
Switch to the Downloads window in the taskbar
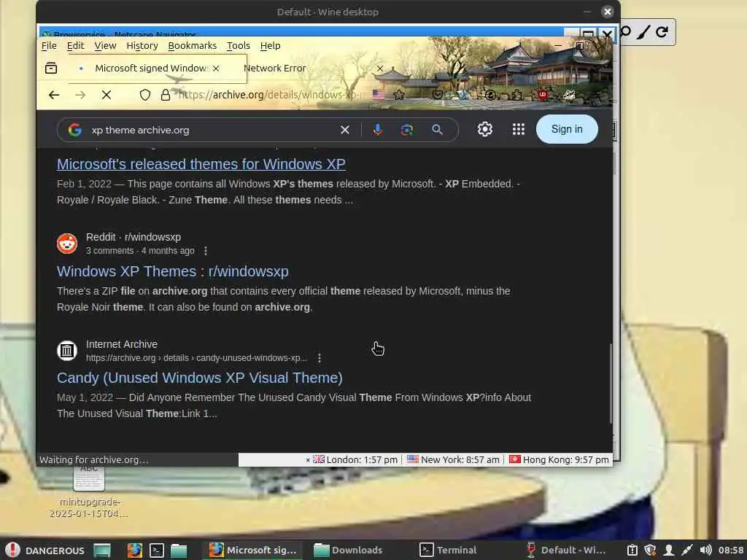[x=348, y=550]
